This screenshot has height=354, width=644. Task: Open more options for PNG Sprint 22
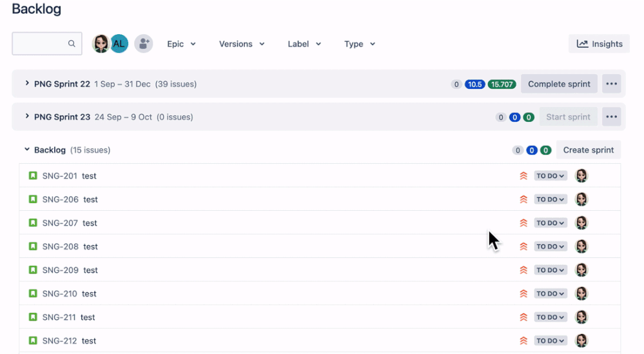[612, 84]
